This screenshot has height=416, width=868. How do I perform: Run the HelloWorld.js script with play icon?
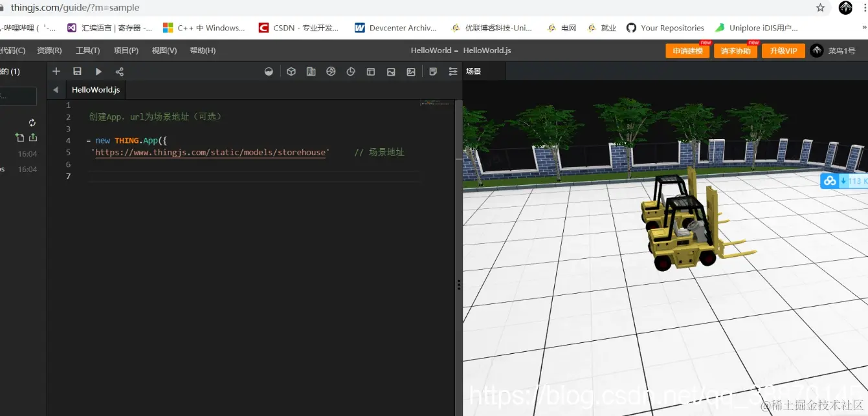[x=98, y=71]
